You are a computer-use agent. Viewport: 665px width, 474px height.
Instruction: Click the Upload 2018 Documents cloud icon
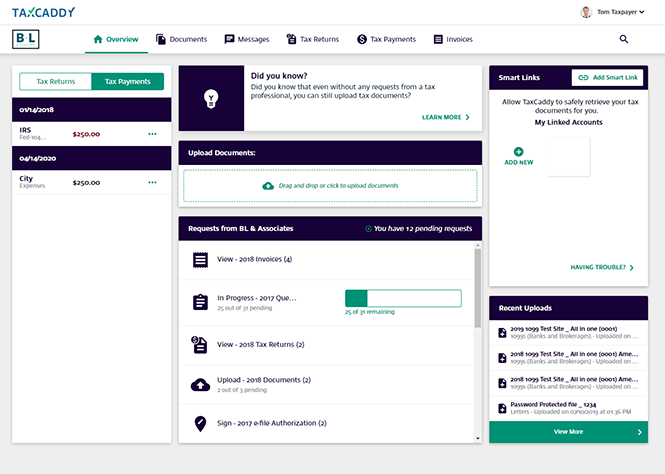(x=200, y=385)
